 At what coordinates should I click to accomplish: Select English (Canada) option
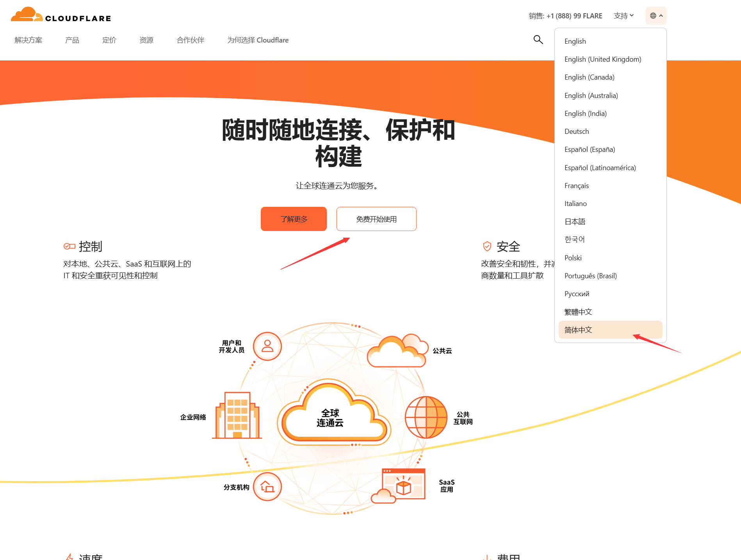tap(610, 77)
